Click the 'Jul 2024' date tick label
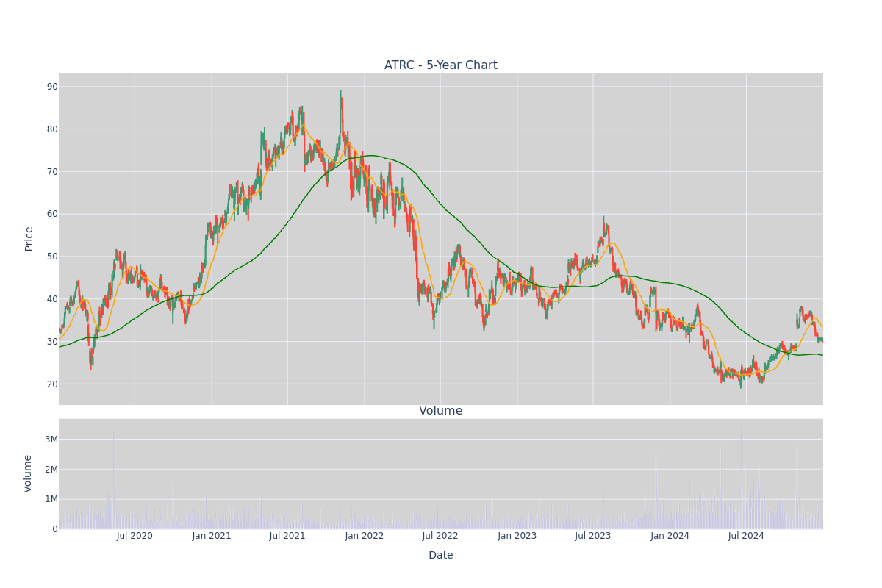The height and width of the screenshot is (588, 882). tap(746, 536)
